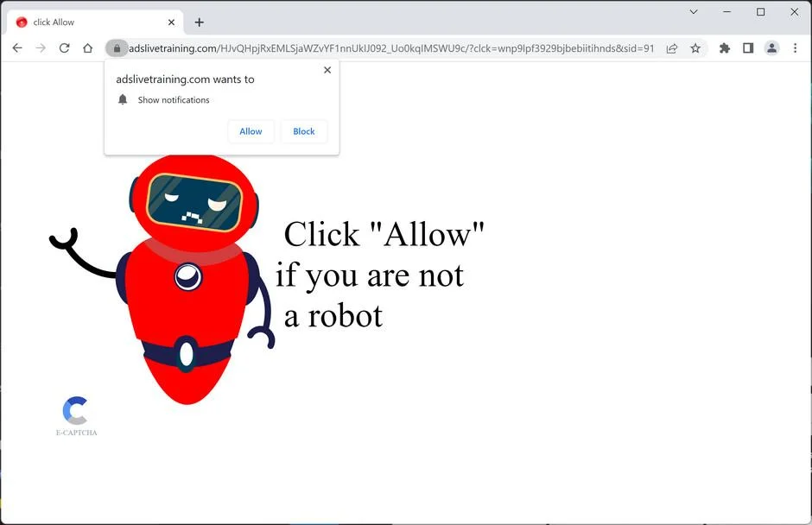This screenshot has width=812, height=525.
Task: Reload the current page
Action: (x=64, y=48)
